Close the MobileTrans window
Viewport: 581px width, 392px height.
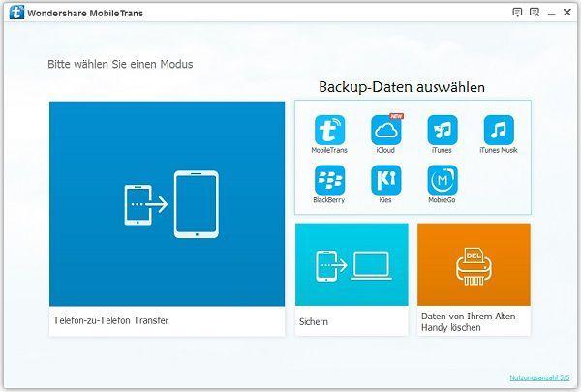566,13
